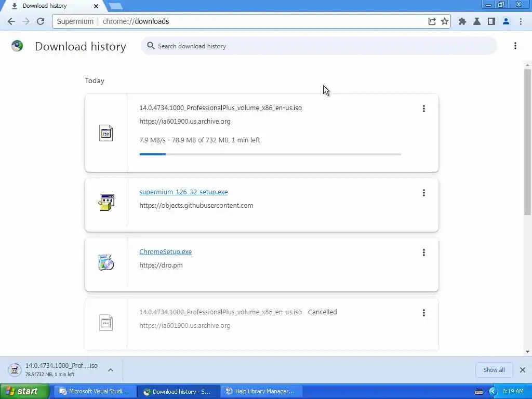Toggle the side panel icon
Screen dimensions: 532x399
pyautogui.click(x=491, y=21)
